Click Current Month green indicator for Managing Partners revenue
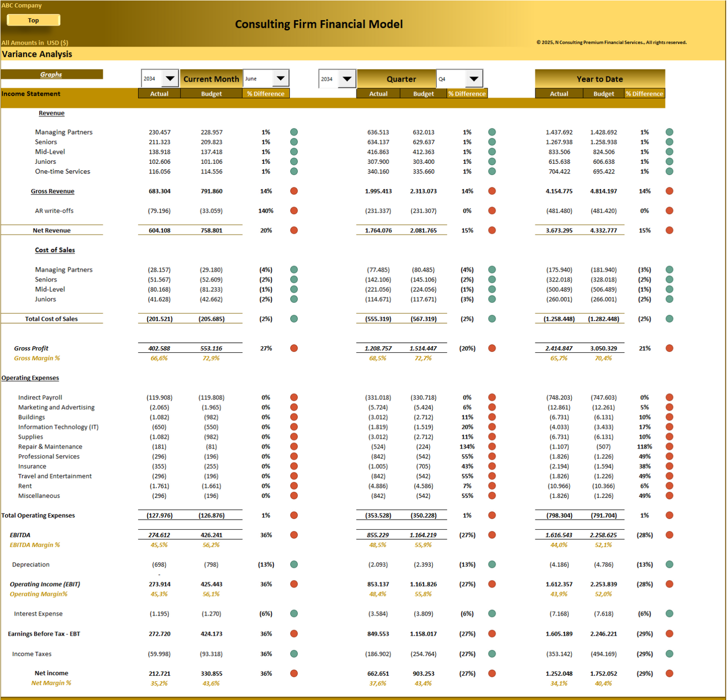Image resolution: width=728 pixels, height=700 pixels. pyautogui.click(x=294, y=132)
